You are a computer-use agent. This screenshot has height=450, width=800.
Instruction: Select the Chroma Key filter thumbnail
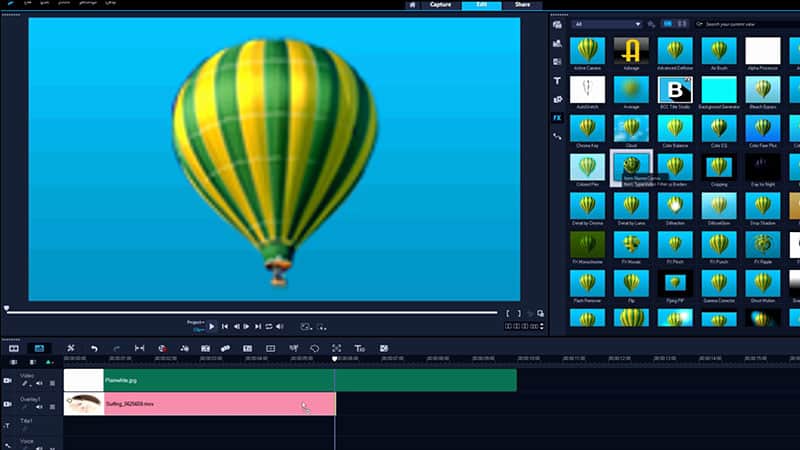(x=587, y=129)
